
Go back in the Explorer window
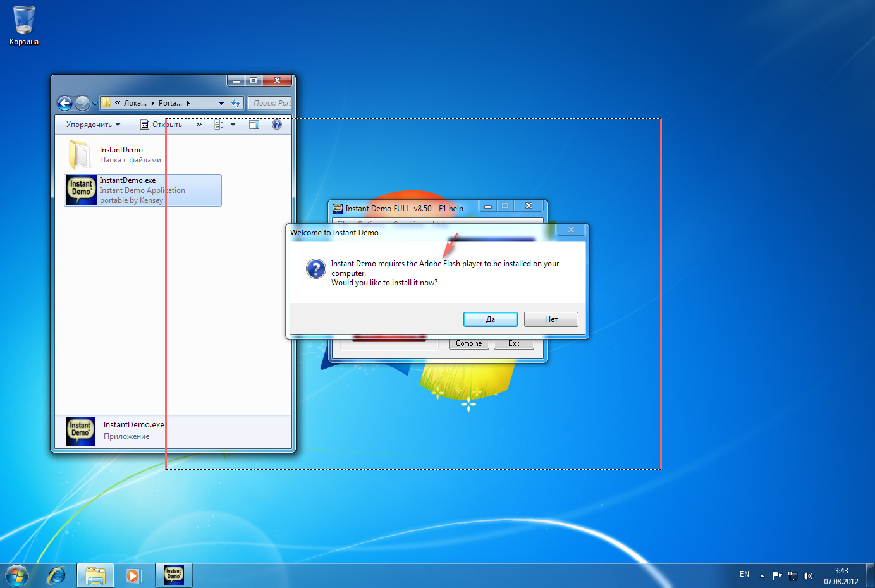coord(64,103)
